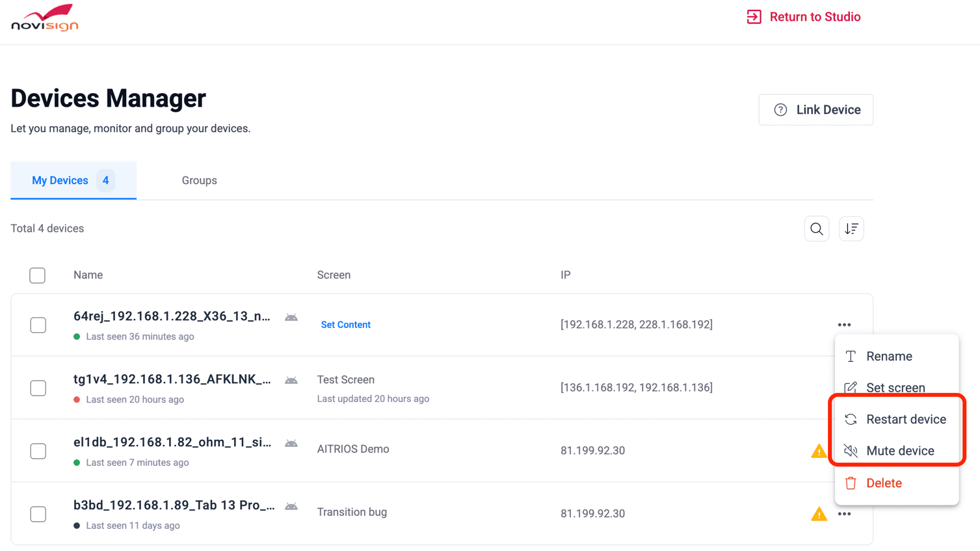
Task: Click the search devices magnifier icon
Action: click(x=816, y=229)
